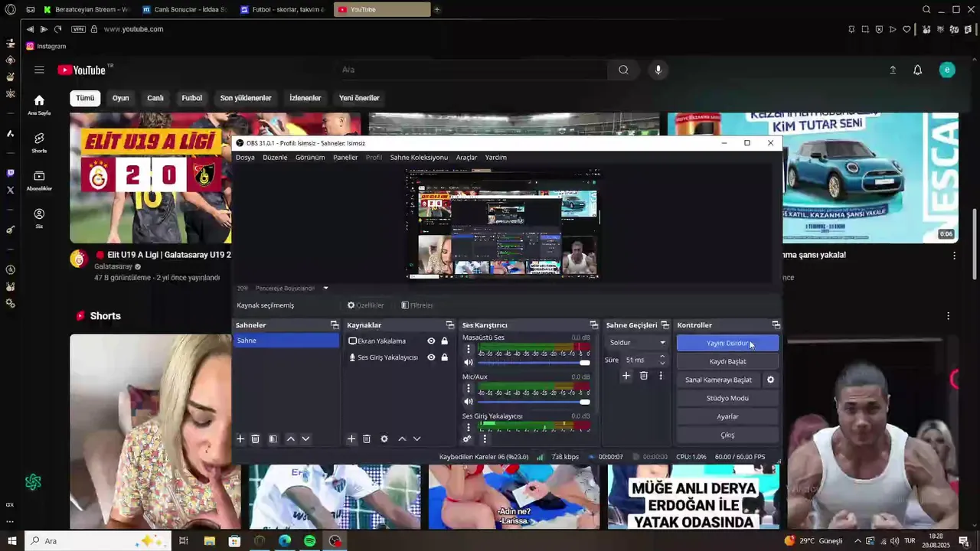Move scene up in Sahneler panel
980x551 pixels.
[290, 439]
